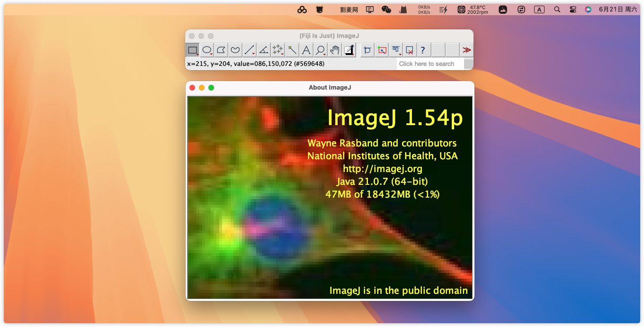This screenshot has width=644, height=327.
Task: Click 'National Institutes of Health, USA' text
Action: click(383, 155)
